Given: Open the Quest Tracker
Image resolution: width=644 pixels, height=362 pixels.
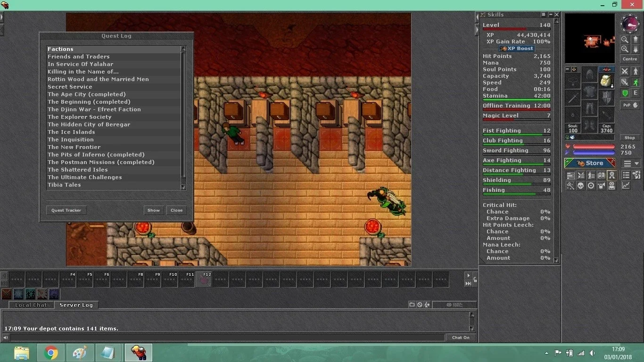Looking at the screenshot, I should coord(66,210).
